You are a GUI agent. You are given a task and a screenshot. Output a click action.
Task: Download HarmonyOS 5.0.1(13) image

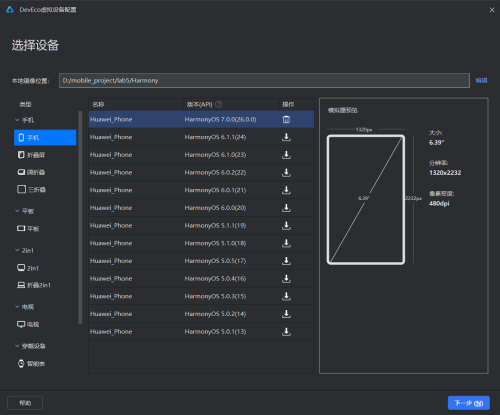[286, 332]
